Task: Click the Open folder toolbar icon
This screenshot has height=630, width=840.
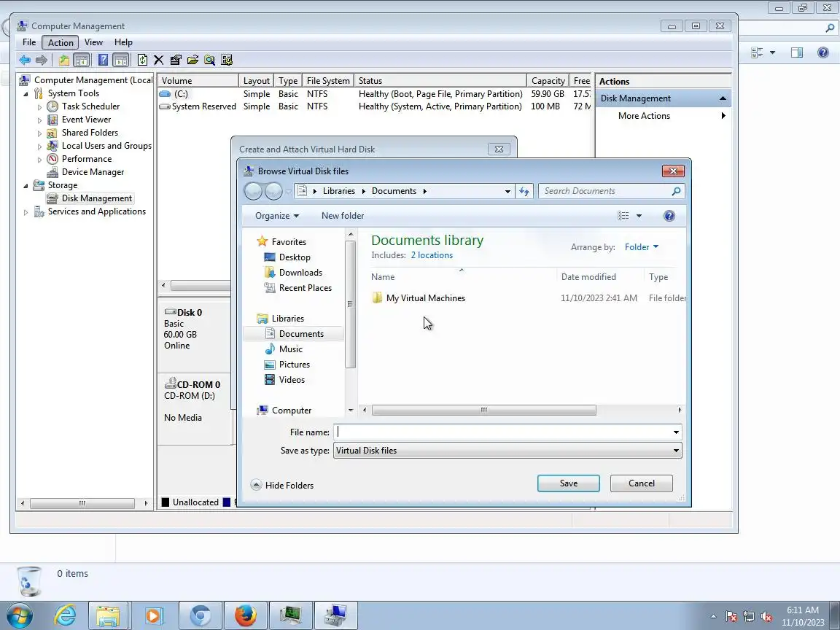Action: [x=192, y=60]
